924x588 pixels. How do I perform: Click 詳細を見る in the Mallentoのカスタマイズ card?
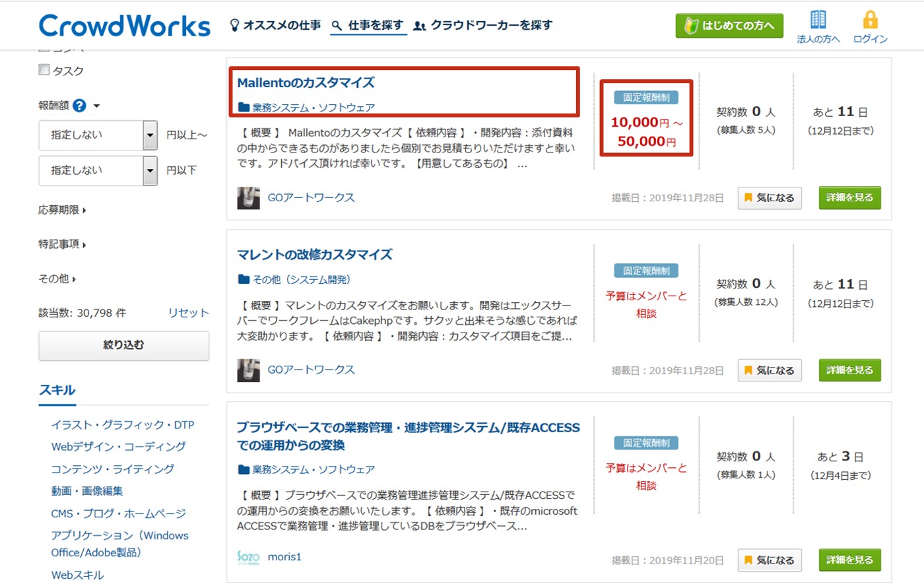click(849, 198)
